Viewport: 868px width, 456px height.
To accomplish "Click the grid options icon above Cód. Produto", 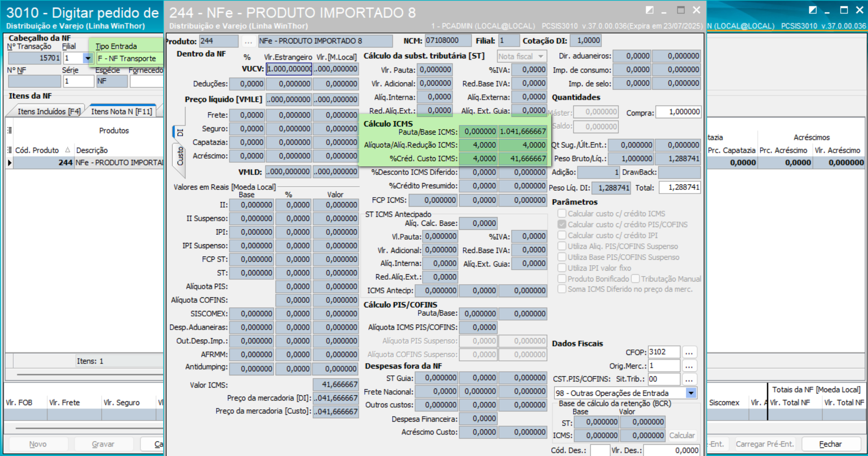I will click(10, 131).
